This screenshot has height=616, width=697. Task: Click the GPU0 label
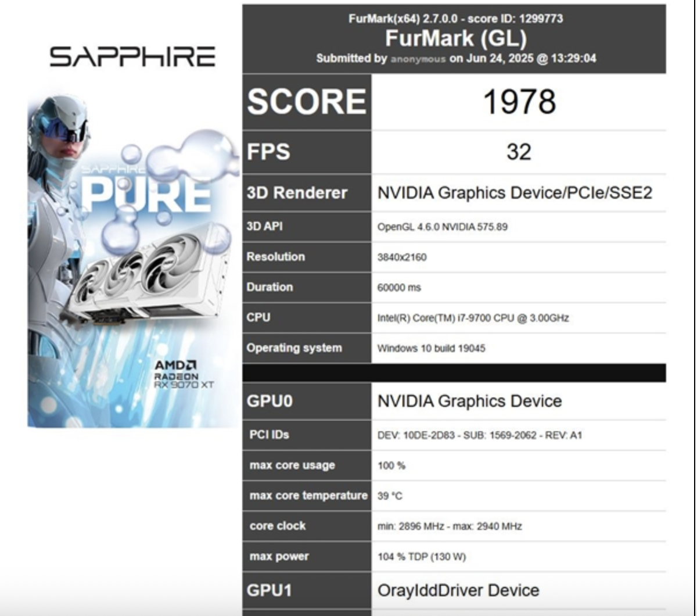[x=270, y=401]
